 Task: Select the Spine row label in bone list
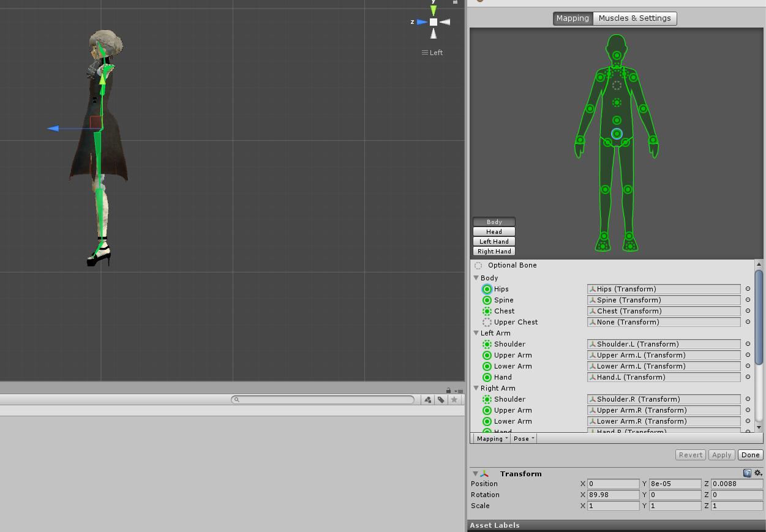click(504, 300)
